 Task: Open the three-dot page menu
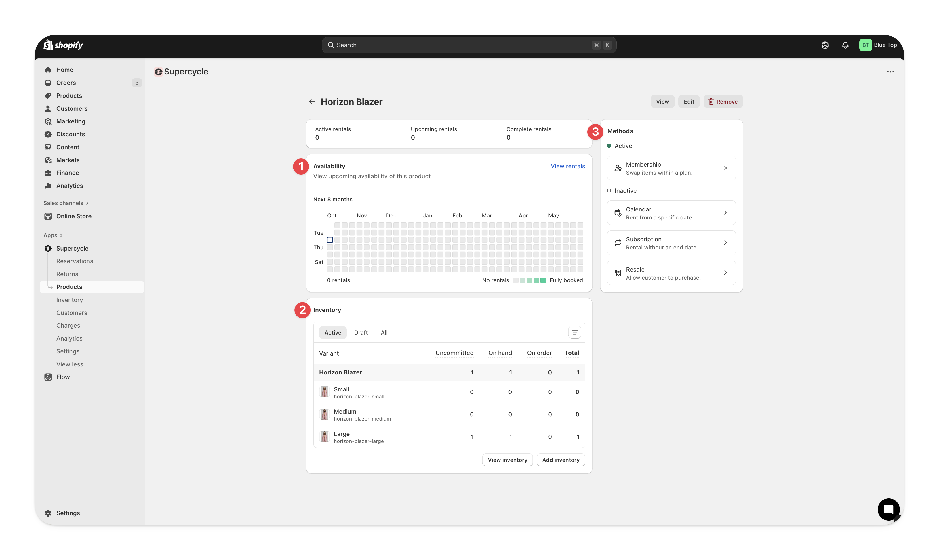click(890, 72)
